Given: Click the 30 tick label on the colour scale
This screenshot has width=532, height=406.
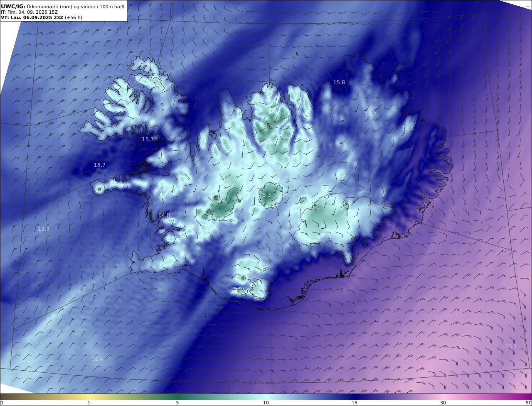Looking at the screenshot, I should 443,403.
